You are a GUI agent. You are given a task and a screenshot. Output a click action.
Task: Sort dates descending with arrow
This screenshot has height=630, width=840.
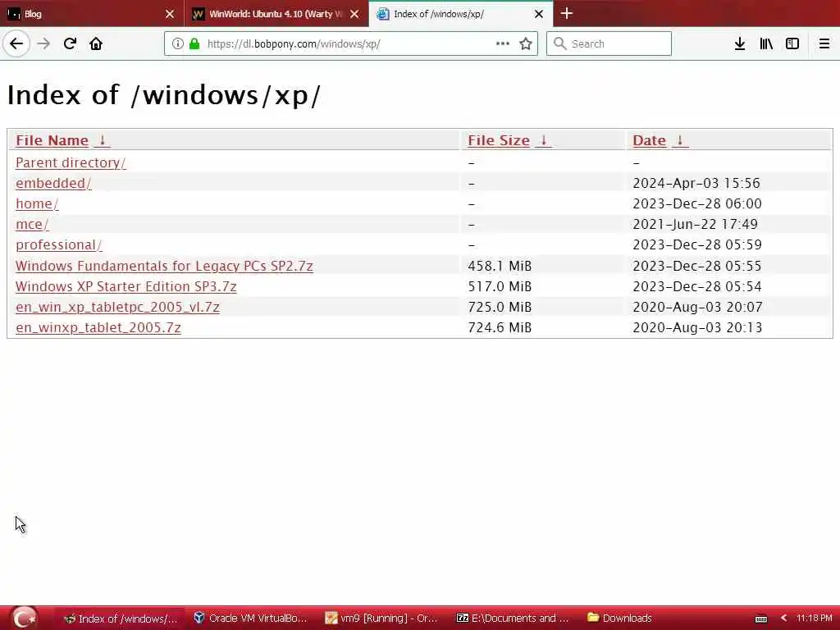pos(680,140)
